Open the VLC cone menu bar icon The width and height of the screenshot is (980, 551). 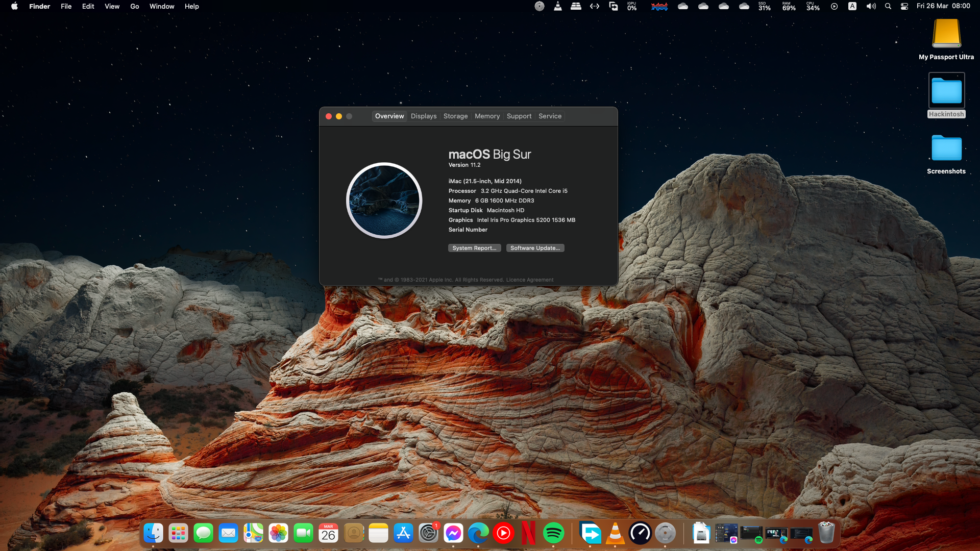tap(558, 6)
